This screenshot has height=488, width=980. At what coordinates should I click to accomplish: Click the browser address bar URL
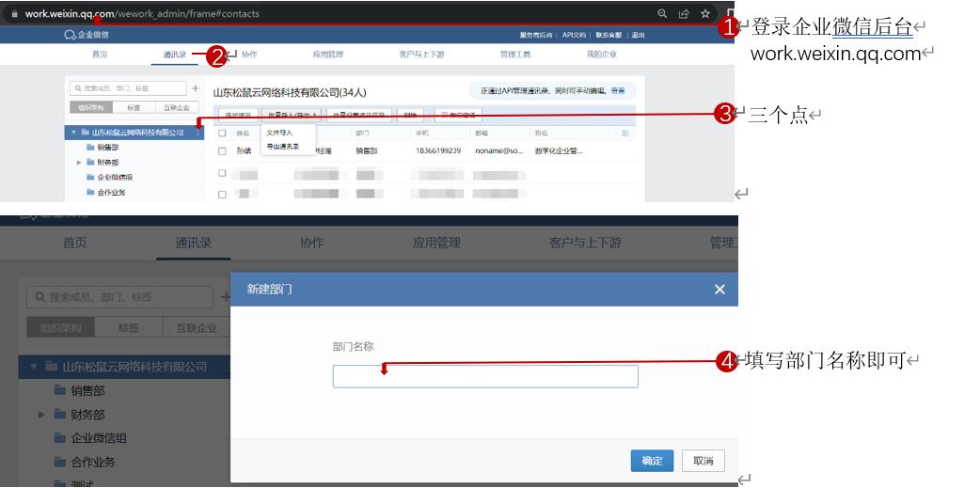[142, 14]
